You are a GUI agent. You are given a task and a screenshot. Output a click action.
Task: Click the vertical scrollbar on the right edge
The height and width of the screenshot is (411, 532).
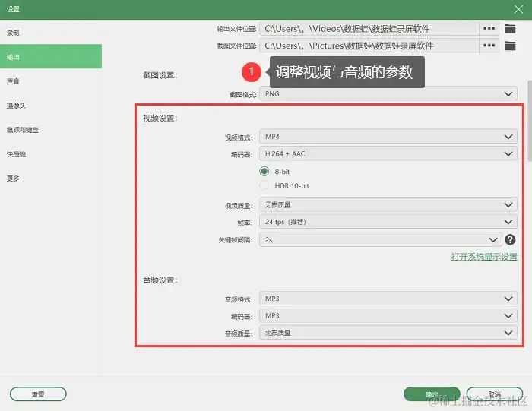pos(530,120)
